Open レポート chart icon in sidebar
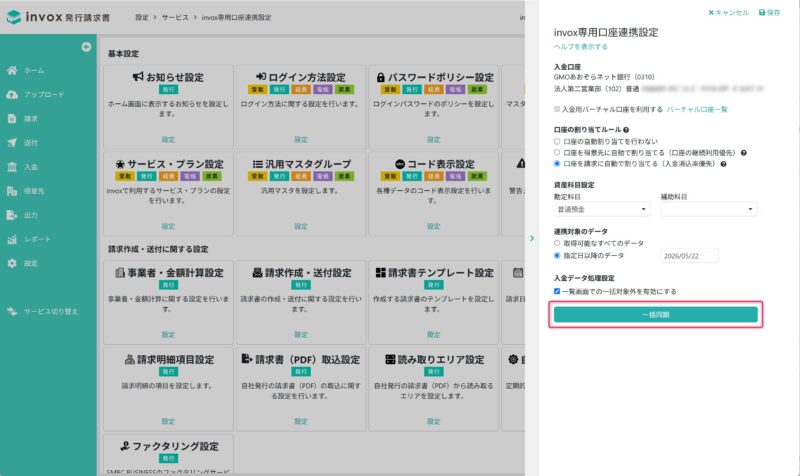The width and height of the screenshot is (800, 476). click(x=12, y=239)
